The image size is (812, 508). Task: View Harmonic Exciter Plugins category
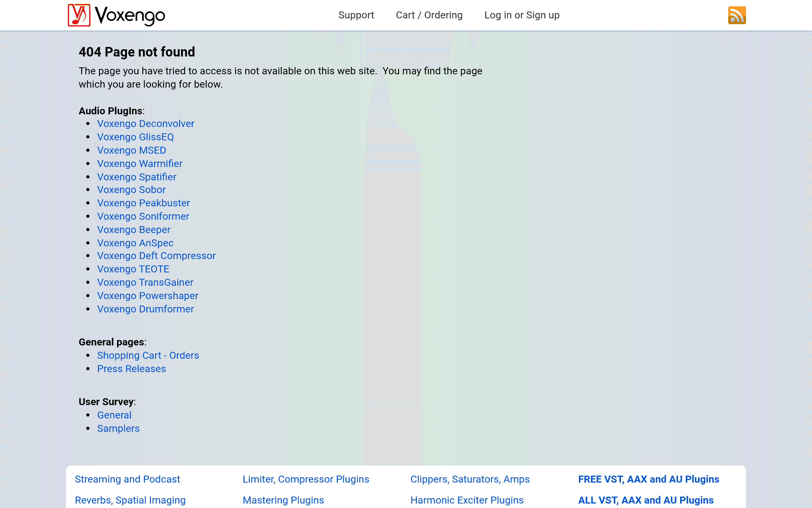point(467,500)
